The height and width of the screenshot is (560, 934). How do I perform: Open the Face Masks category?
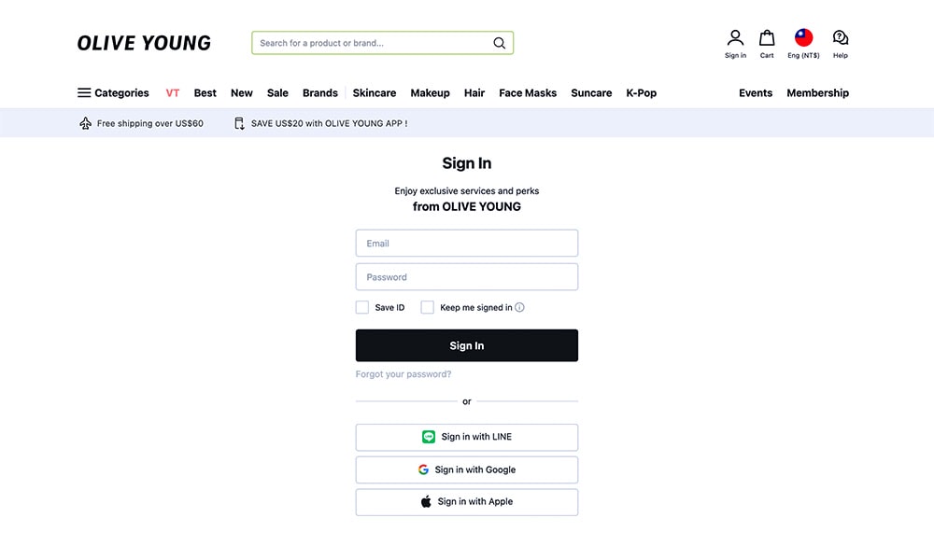tap(528, 92)
